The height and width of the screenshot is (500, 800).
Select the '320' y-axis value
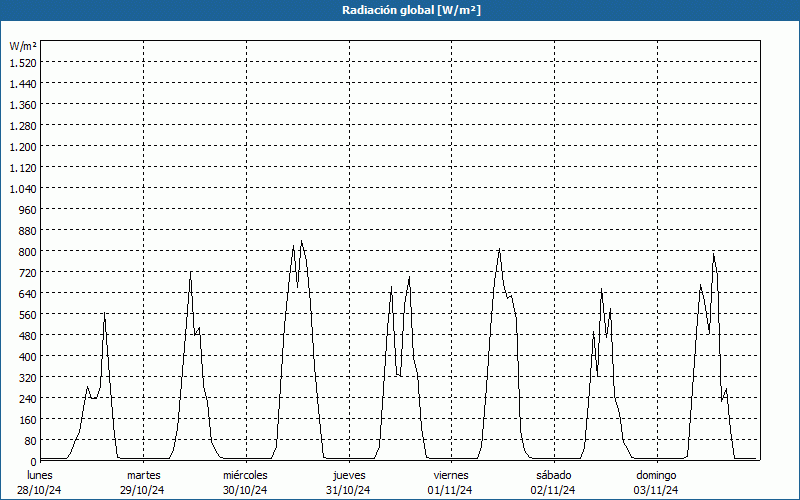(x=28, y=378)
